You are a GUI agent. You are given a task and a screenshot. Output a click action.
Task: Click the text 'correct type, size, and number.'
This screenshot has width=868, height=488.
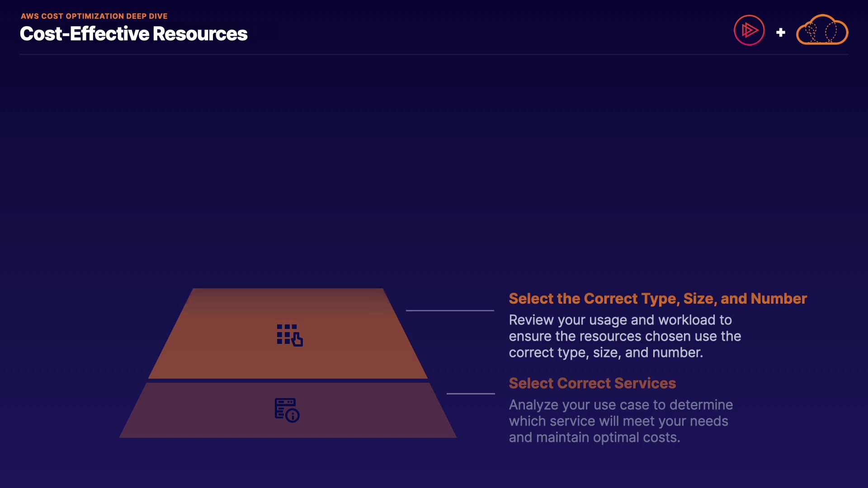tap(605, 352)
